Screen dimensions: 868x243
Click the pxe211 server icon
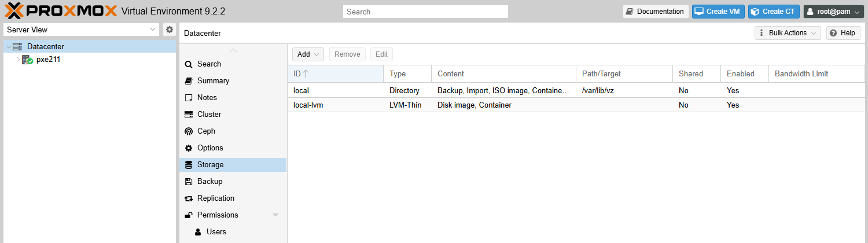[27, 60]
